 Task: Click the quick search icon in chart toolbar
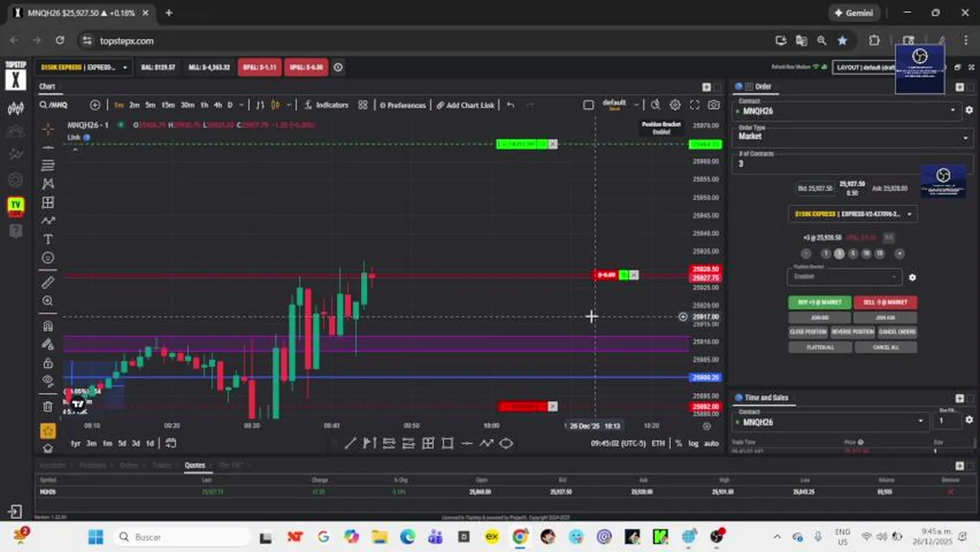point(656,105)
